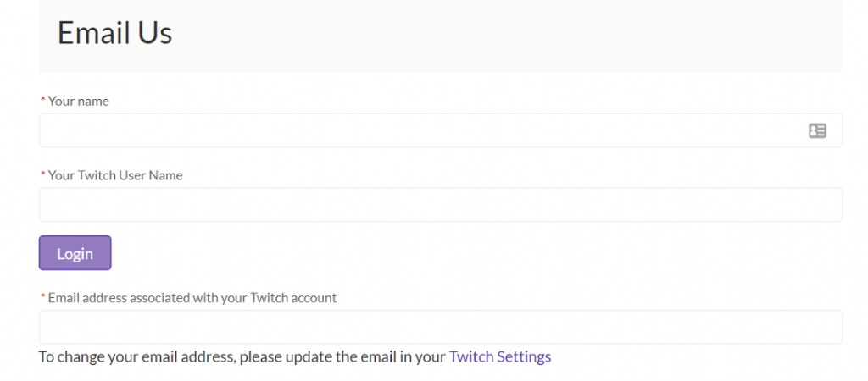Screen dimensions: 868x381
Task: Open the Twitch Settings link
Action: pos(500,356)
